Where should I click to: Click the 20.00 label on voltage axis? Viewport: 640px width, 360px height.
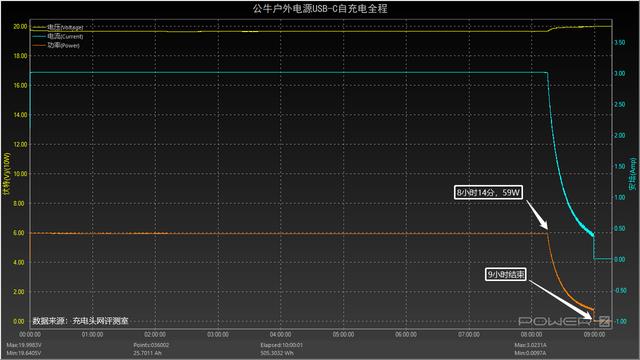tap(20, 27)
